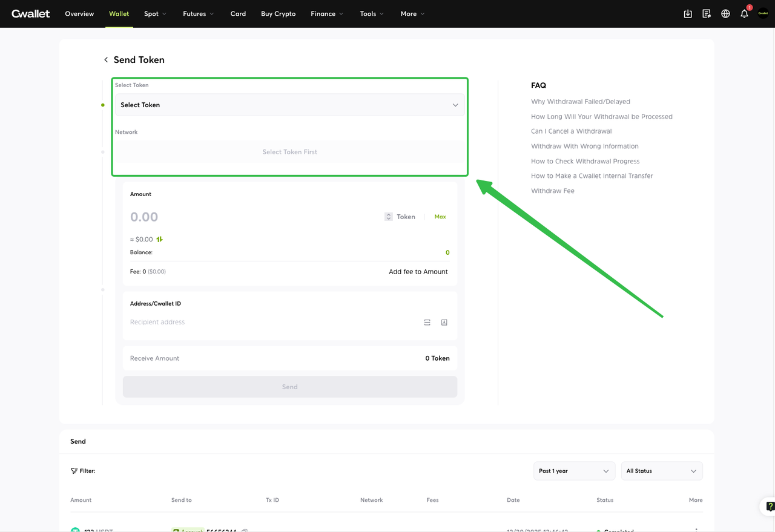Open the notifications bell
Screen dimensions: 775x532
744,14
